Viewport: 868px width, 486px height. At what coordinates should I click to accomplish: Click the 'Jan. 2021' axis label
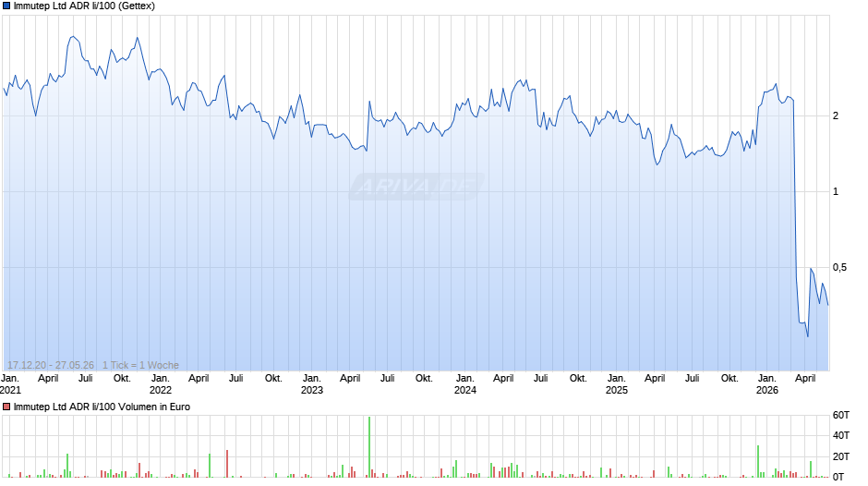(x=10, y=384)
